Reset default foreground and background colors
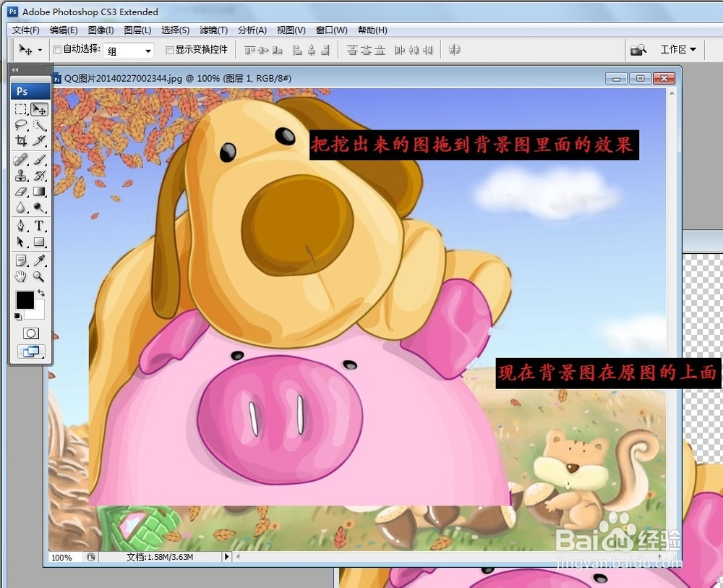Image resolution: width=723 pixels, height=588 pixels. [17, 316]
